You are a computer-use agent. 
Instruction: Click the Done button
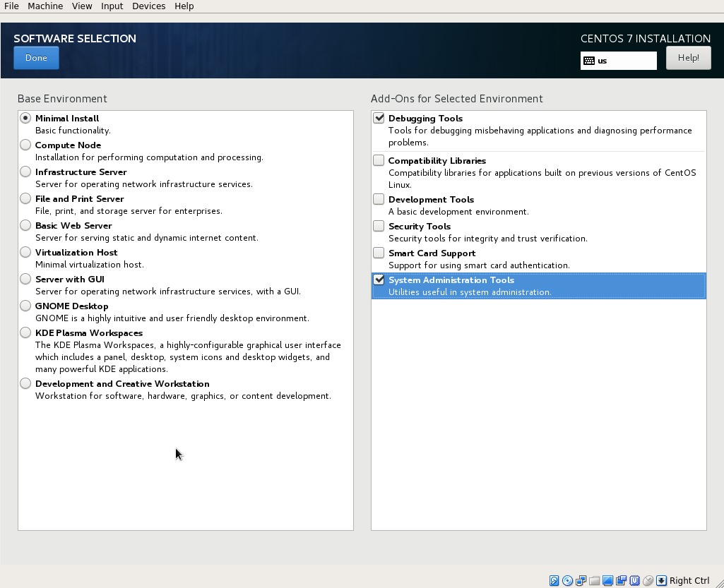pyautogui.click(x=36, y=58)
